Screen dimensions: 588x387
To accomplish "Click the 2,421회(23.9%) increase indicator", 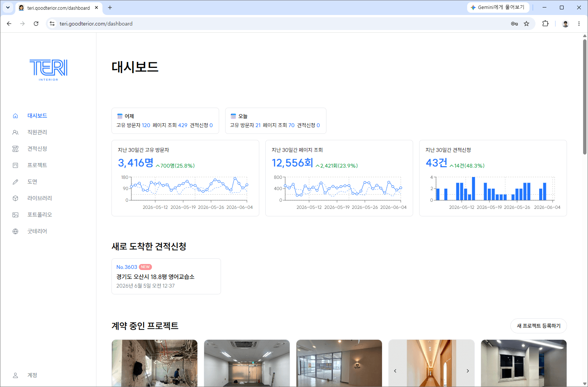I will click(337, 166).
